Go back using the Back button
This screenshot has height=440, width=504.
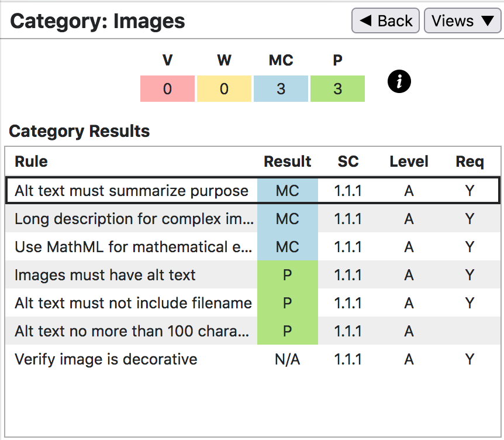point(385,21)
